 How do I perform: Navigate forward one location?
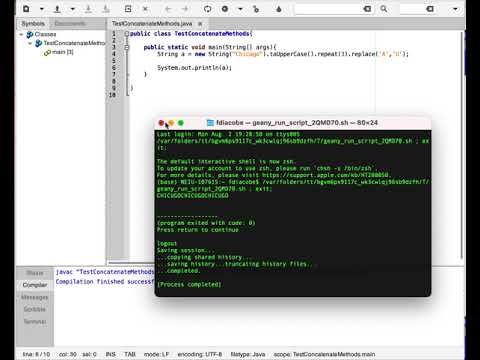point(185,9)
